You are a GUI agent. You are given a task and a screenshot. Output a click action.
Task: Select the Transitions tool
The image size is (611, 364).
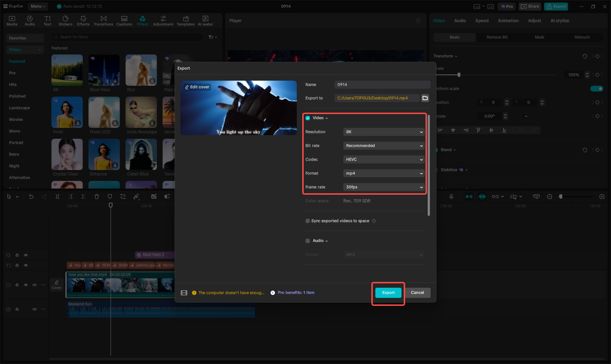[x=103, y=20]
